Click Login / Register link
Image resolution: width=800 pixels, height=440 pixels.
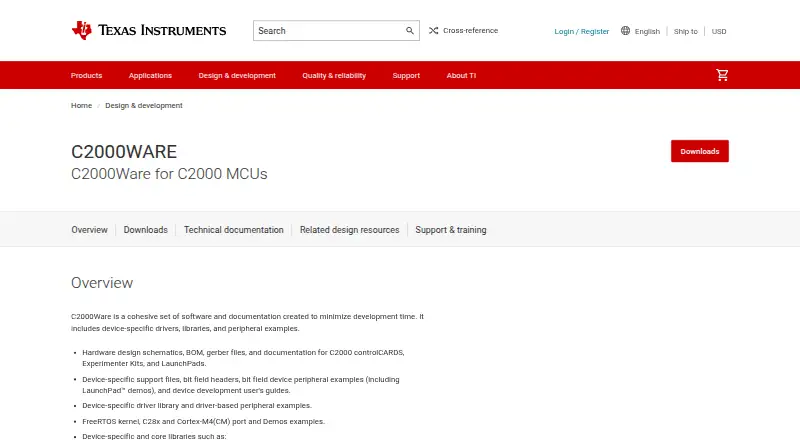582,31
